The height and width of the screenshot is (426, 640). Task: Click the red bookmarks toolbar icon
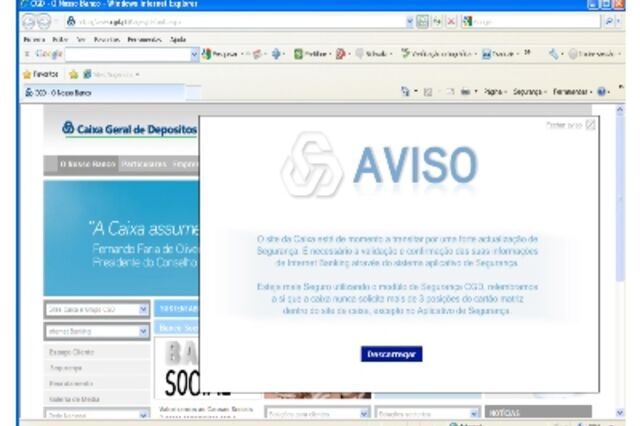coord(340,54)
